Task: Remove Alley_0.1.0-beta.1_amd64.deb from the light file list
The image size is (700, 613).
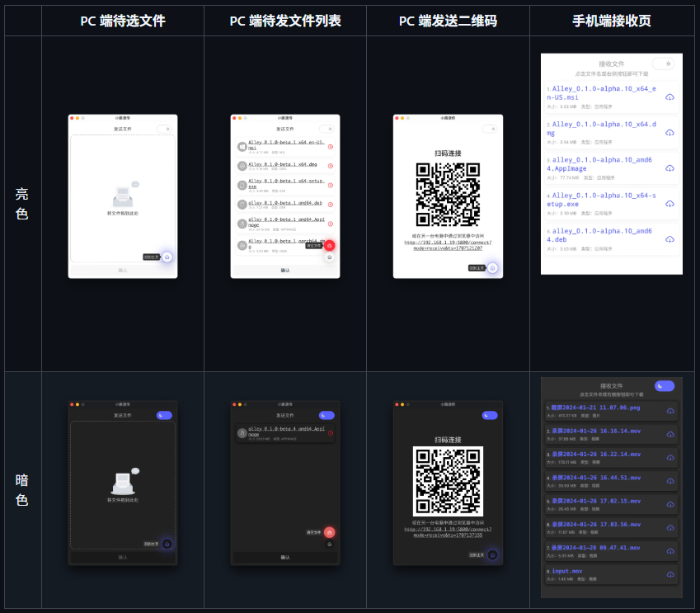Action: pos(331,204)
